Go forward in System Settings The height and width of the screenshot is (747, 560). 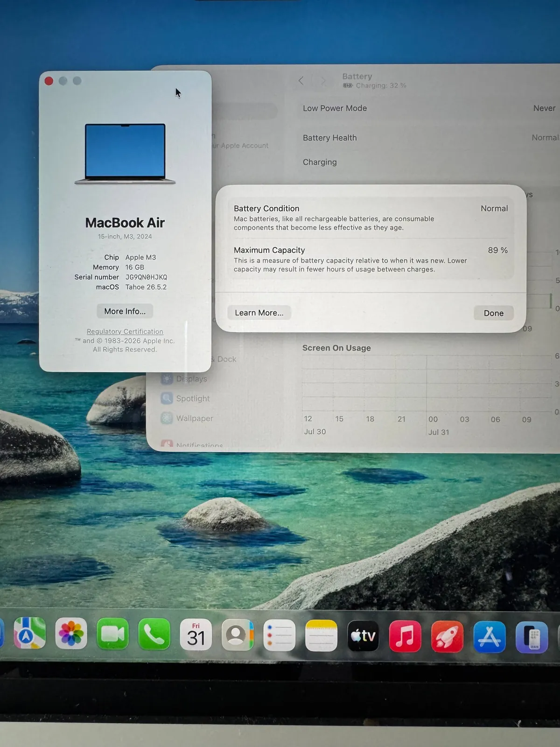(x=323, y=81)
